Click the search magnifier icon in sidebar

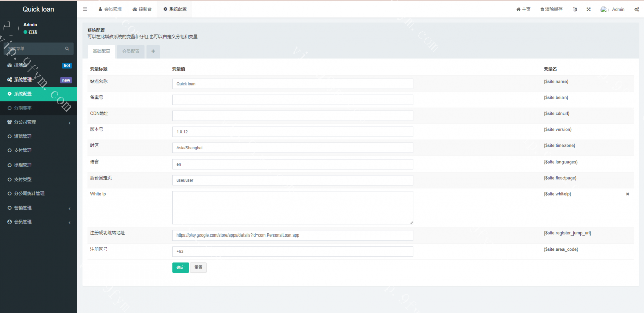(67, 49)
